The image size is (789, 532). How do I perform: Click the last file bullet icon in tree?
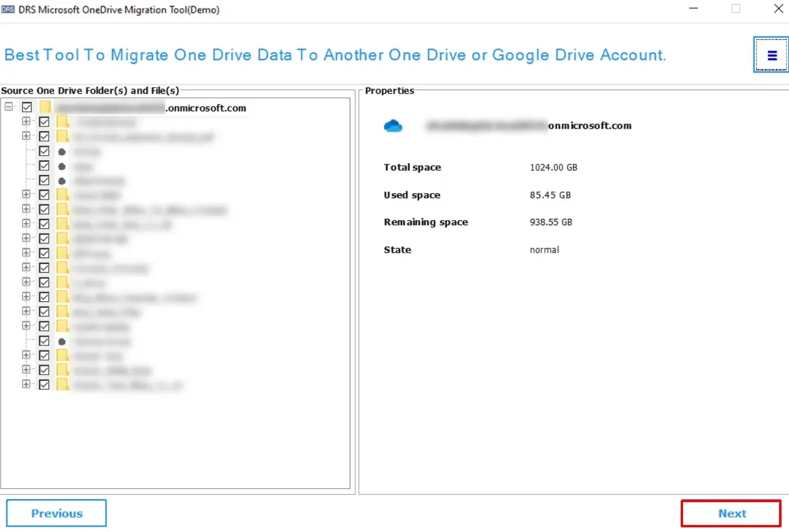click(62, 341)
